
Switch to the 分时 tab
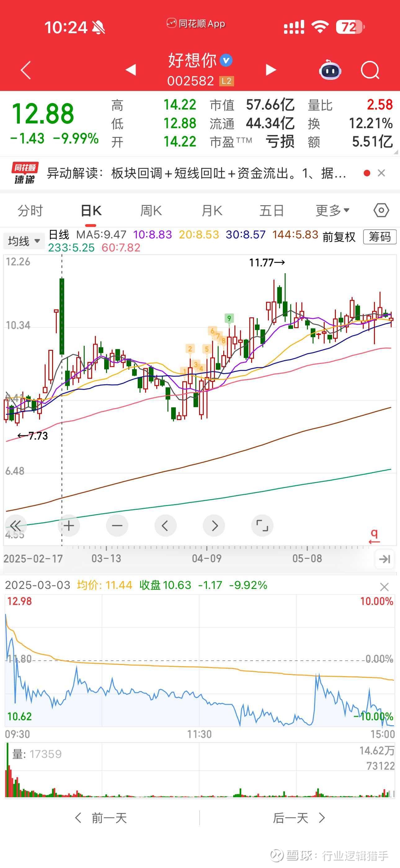point(30,211)
